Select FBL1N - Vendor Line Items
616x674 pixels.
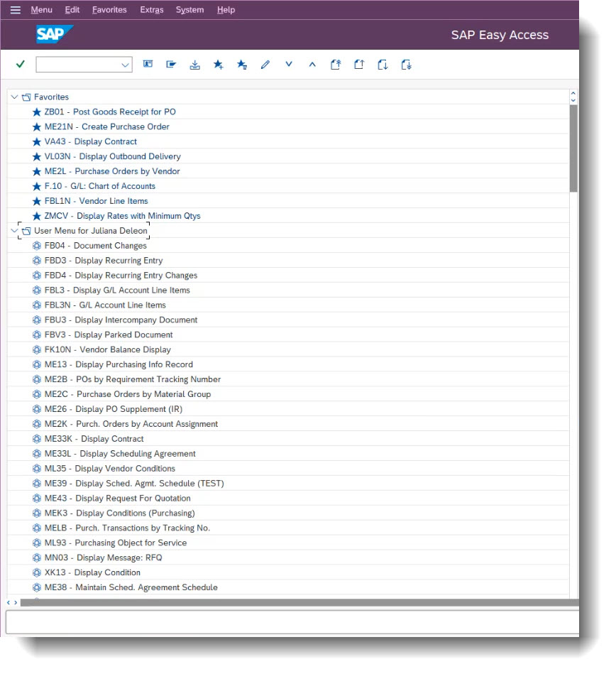[97, 200]
